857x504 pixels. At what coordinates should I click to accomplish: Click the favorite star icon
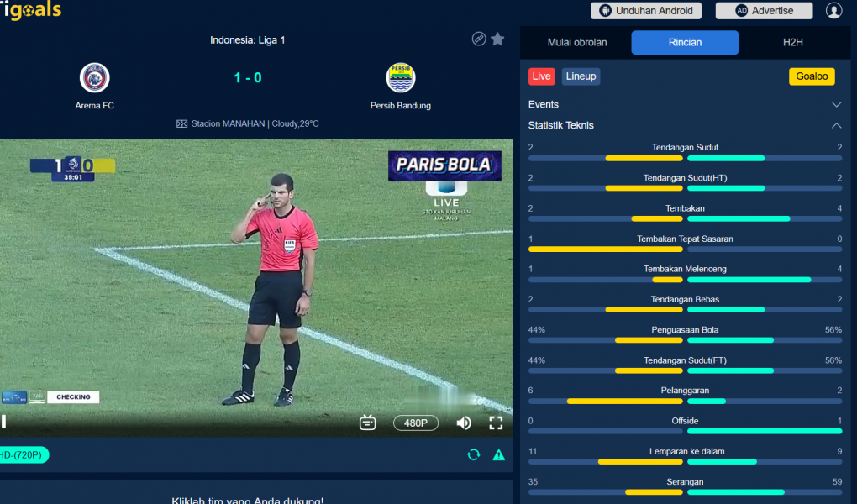pos(497,39)
